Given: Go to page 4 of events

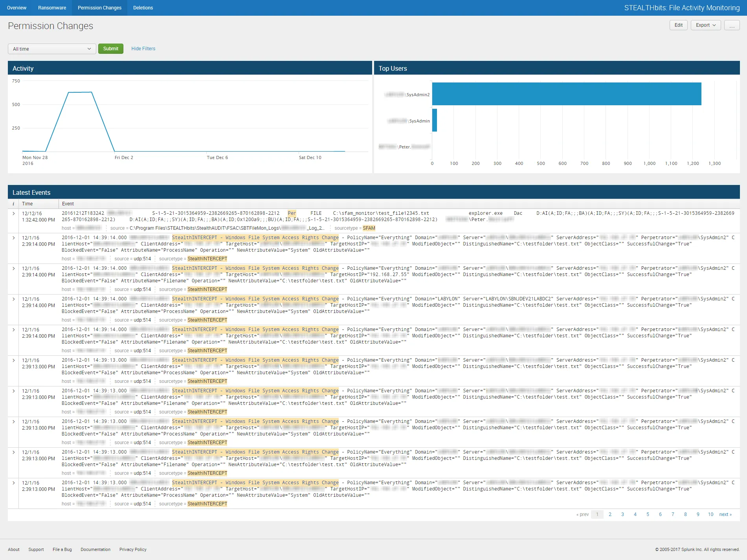Looking at the screenshot, I should (635, 514).
